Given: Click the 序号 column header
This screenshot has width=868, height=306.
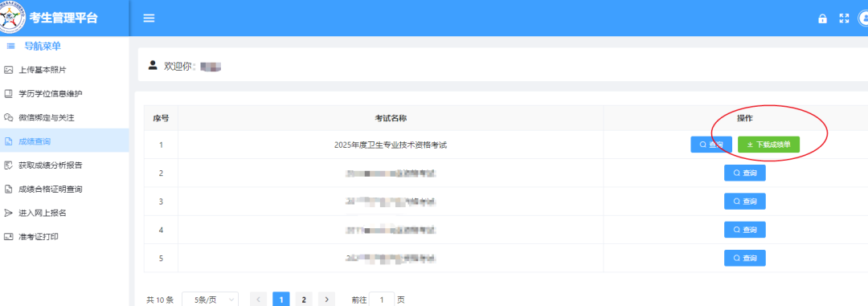Looking at the screenshot, I should [x=161, y=118].
